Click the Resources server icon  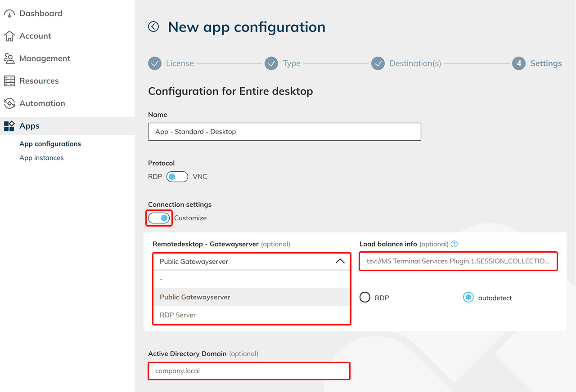[9, 81]
